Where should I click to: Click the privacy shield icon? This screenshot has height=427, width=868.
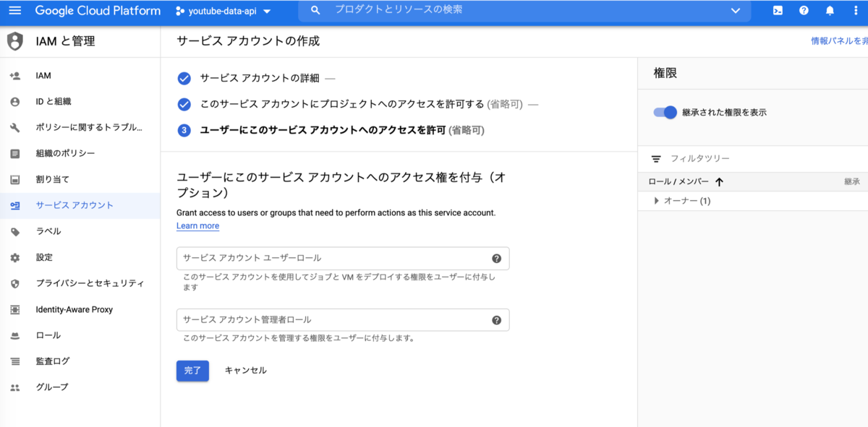coord(15,283)
